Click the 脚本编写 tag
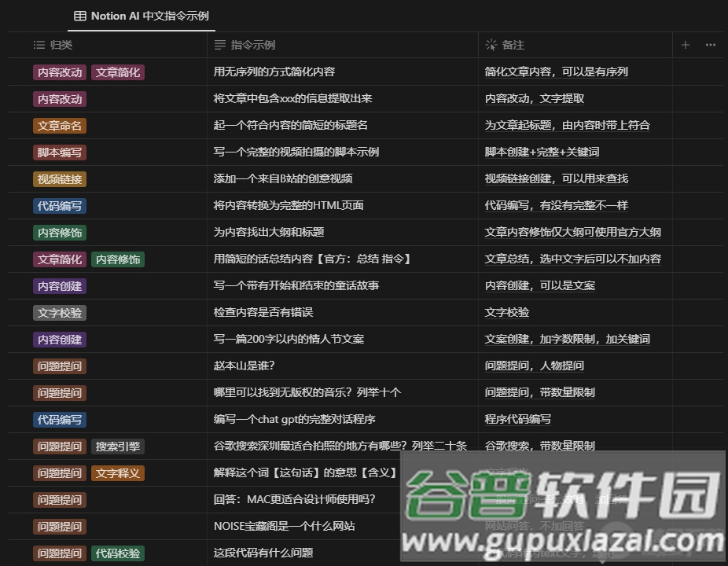 pos(59,152)
